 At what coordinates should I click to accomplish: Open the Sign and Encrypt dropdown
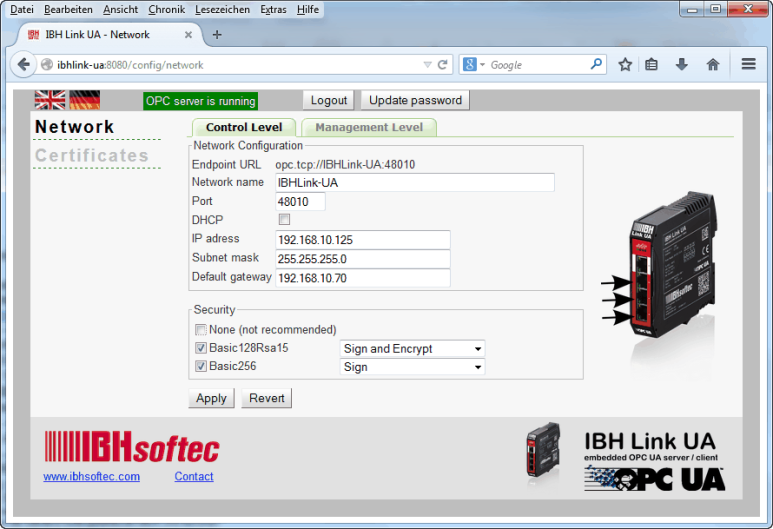click(412, 349)
